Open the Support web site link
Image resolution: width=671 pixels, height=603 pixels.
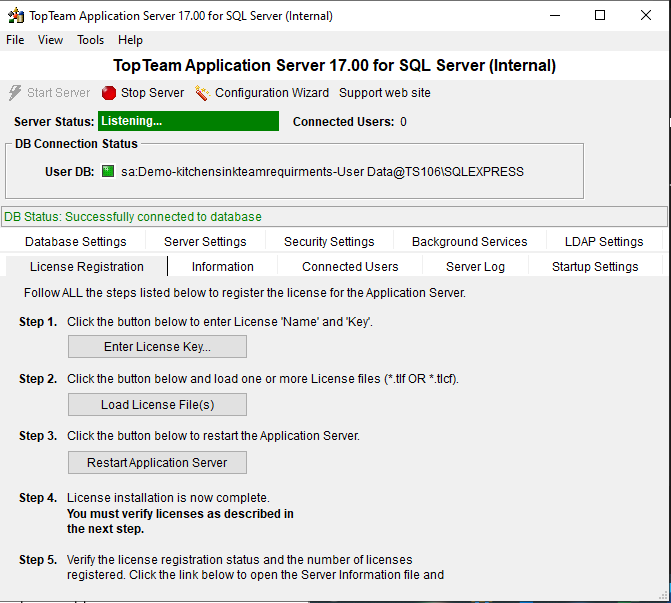(385, 92)
